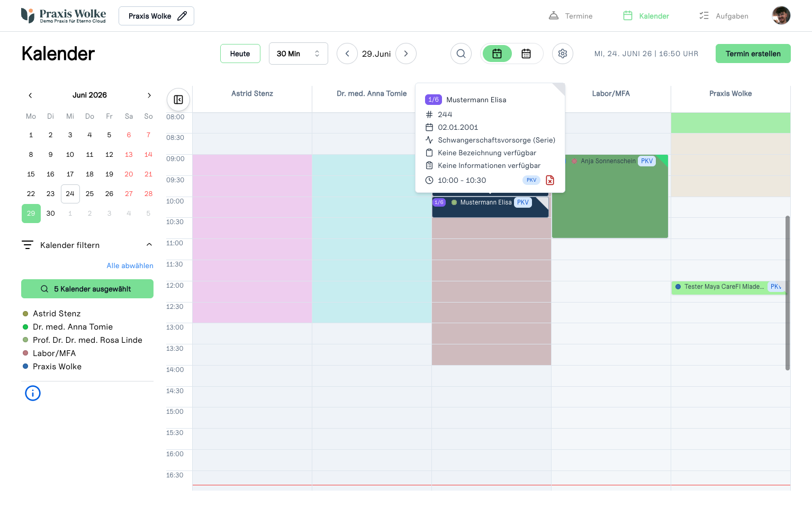Open Mustermann Elisa appointment at 10:00

tap(490, 207)
